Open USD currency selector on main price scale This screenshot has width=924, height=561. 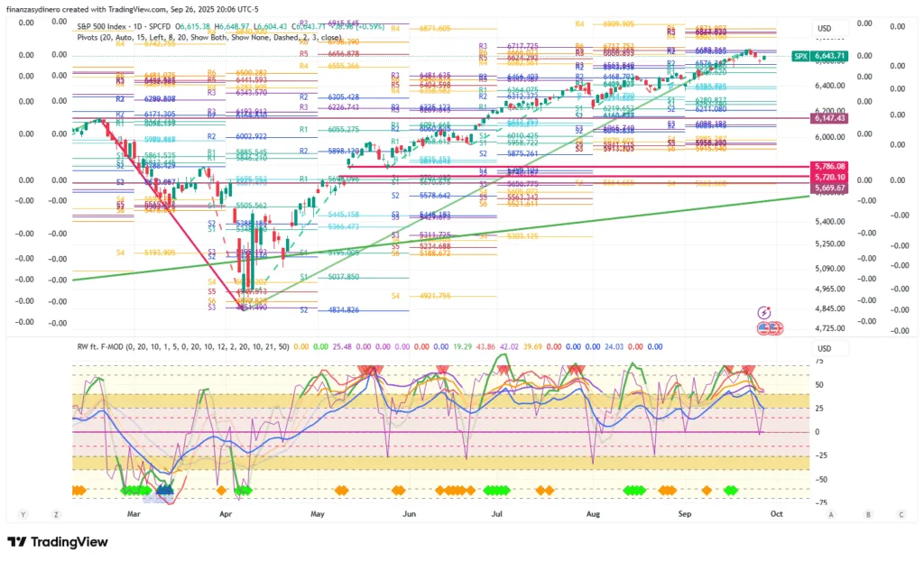824,28
